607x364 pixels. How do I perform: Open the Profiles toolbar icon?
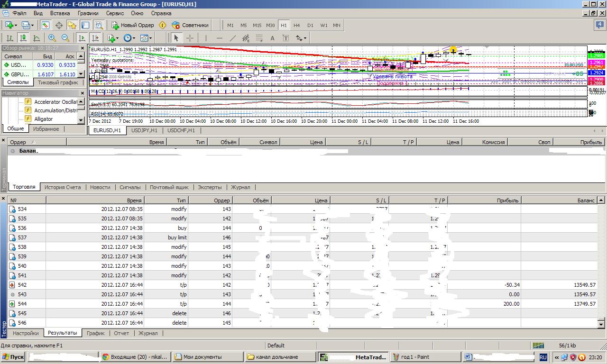(x=27, y=25)
